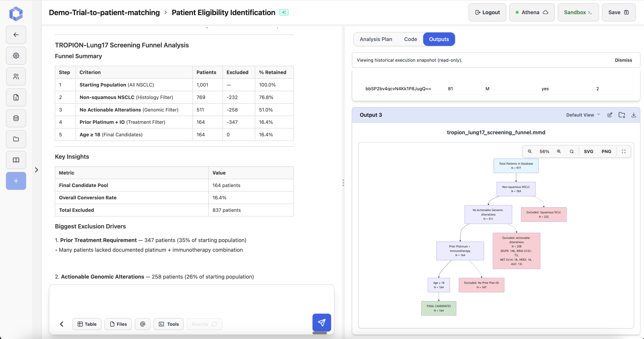Download the tropion_lung17 diagram output
This screenshot has height=339, width=644.
pyautogui.click(x=634, y=115)
